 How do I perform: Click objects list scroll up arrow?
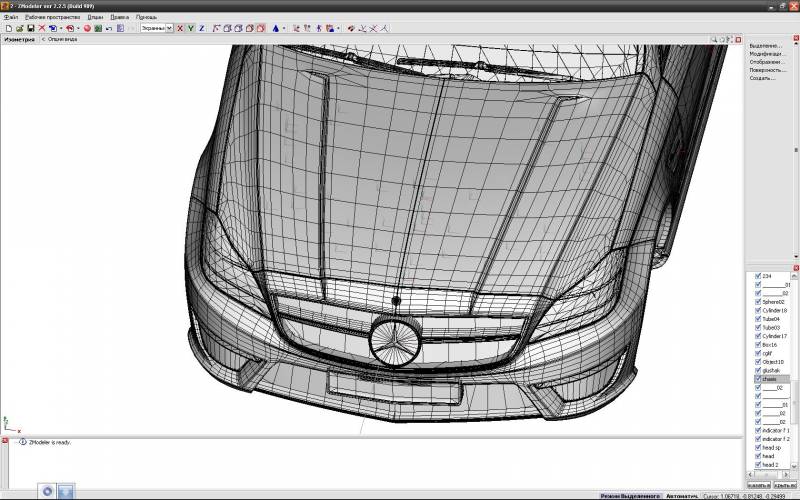[x=794, y=276]
